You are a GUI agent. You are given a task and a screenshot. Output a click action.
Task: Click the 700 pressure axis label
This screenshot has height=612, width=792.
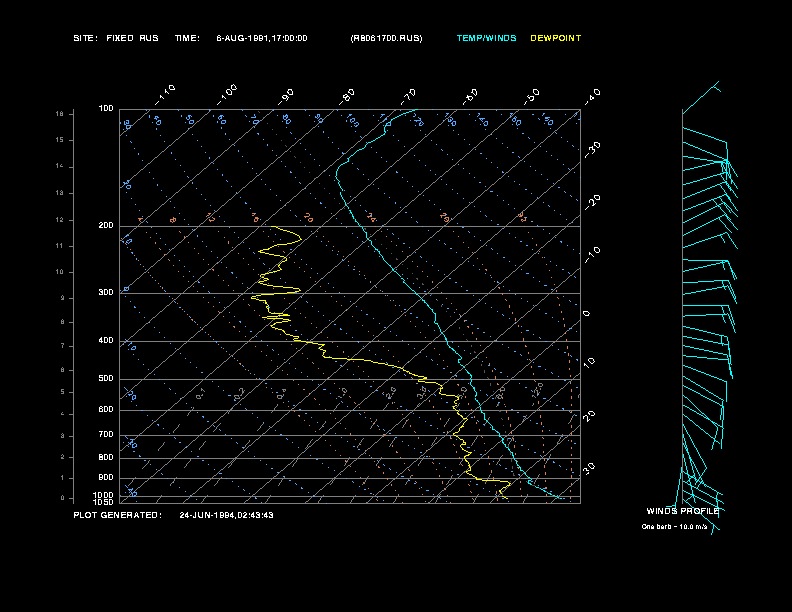point(106,435)
